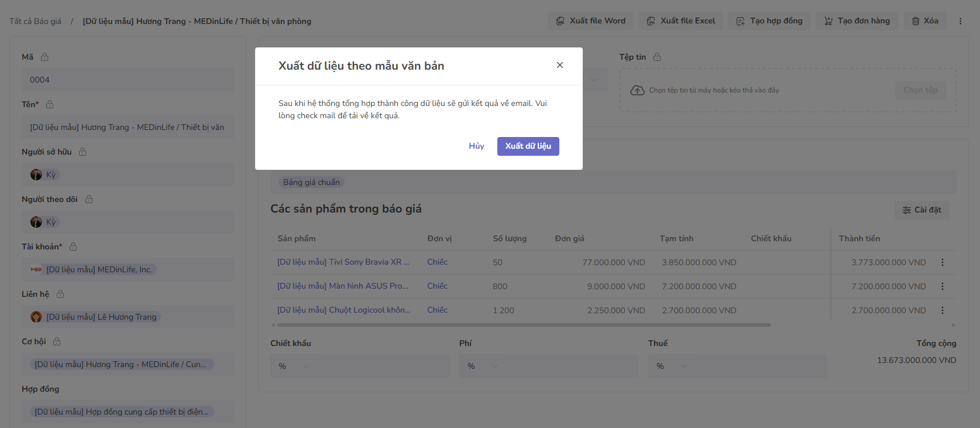Viewport: 980px width, 428px height.
Task: Open Cài đặt for product table
Action: [921, 210]
